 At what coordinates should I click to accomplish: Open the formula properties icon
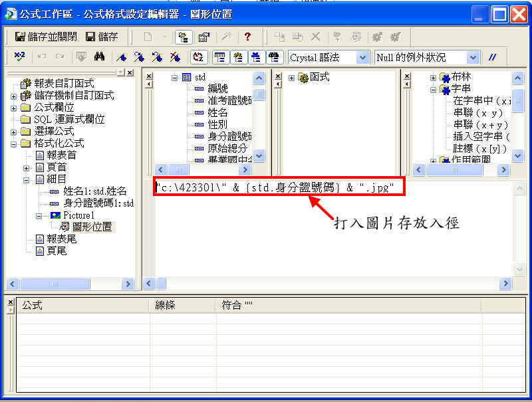[x=203, y=38]
